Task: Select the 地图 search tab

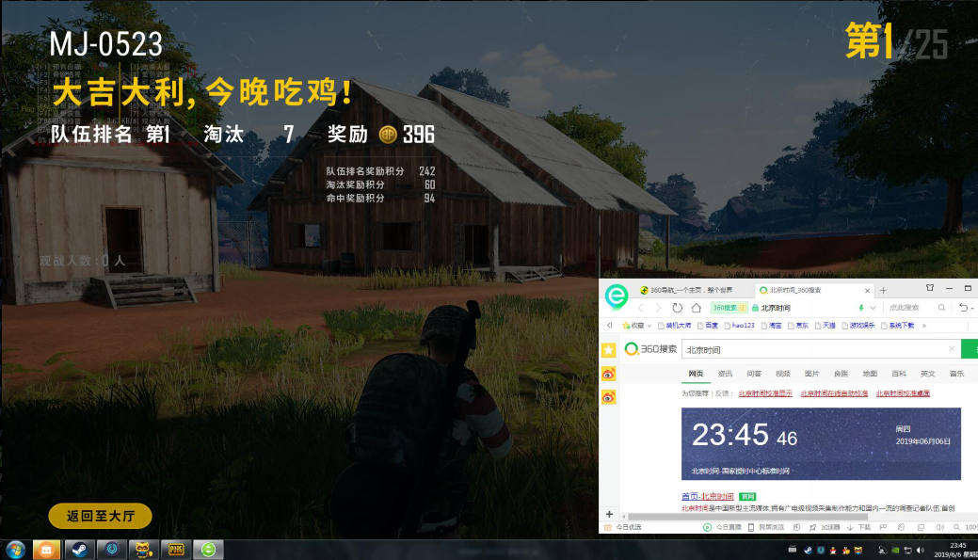Action: point(870,374)
